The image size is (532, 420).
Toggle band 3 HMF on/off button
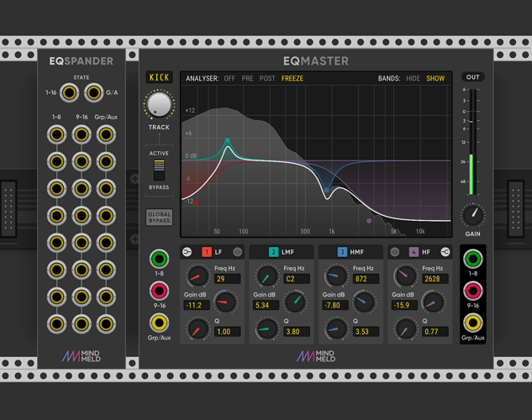point(342,252)
